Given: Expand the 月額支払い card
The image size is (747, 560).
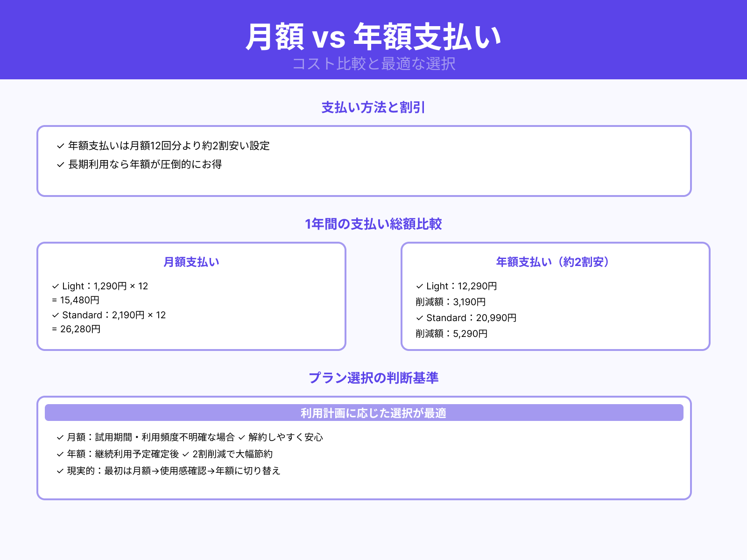Looking at the screenshot, I should [191, 262].
